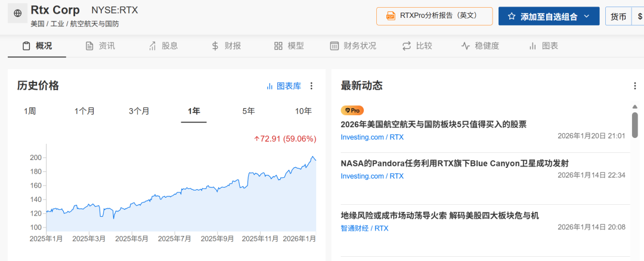This screenshot has width=644, height=261.
Task: Click the PDF icon for RTXPro report
Action: [391, 16]
